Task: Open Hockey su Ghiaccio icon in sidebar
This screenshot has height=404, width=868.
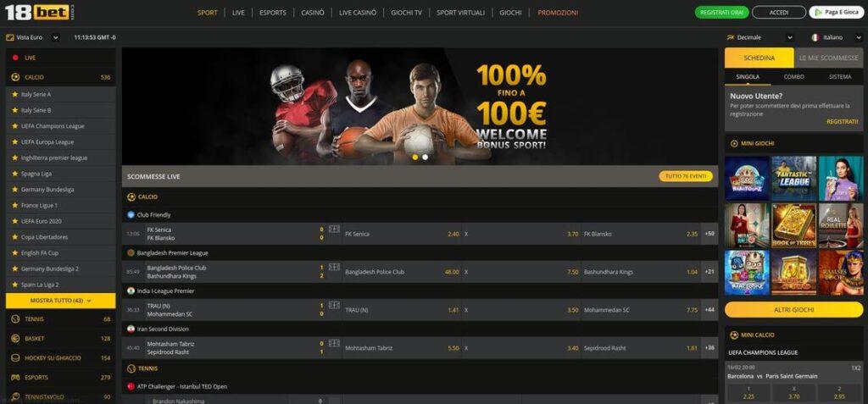Action: [x=15, y=358]
